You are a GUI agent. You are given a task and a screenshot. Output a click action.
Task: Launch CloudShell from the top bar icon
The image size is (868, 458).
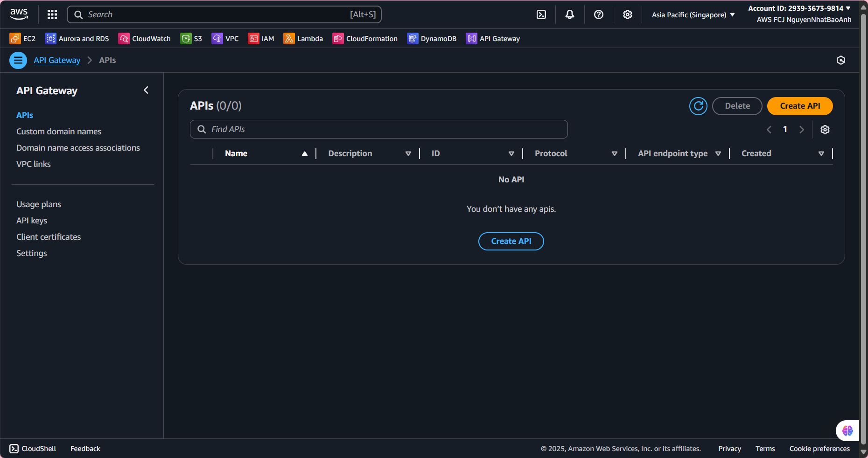tap(541, 14)
